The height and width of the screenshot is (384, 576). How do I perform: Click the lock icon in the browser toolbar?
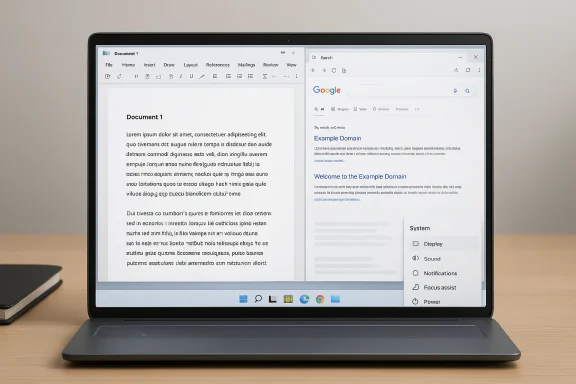tap(344, 70)
